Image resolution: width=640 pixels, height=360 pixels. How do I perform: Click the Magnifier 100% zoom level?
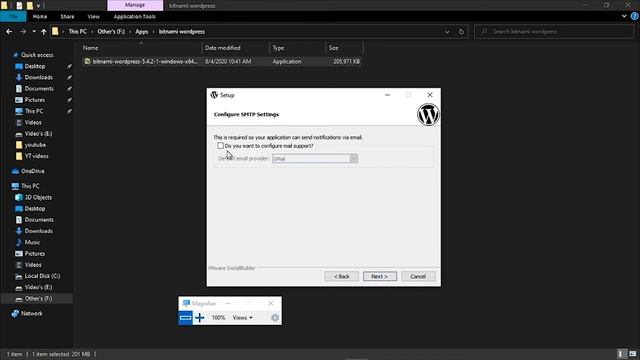point(218,318)
